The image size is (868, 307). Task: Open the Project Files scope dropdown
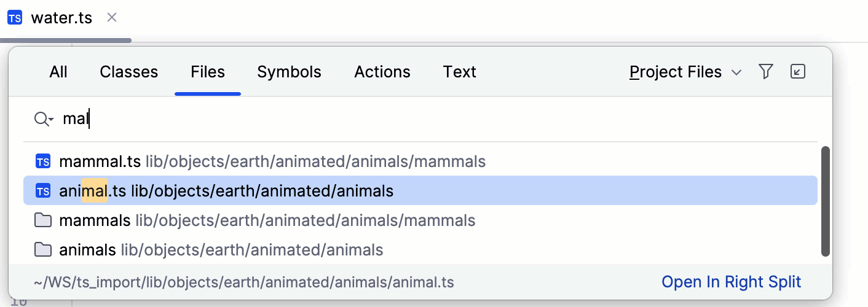point(685,72)
